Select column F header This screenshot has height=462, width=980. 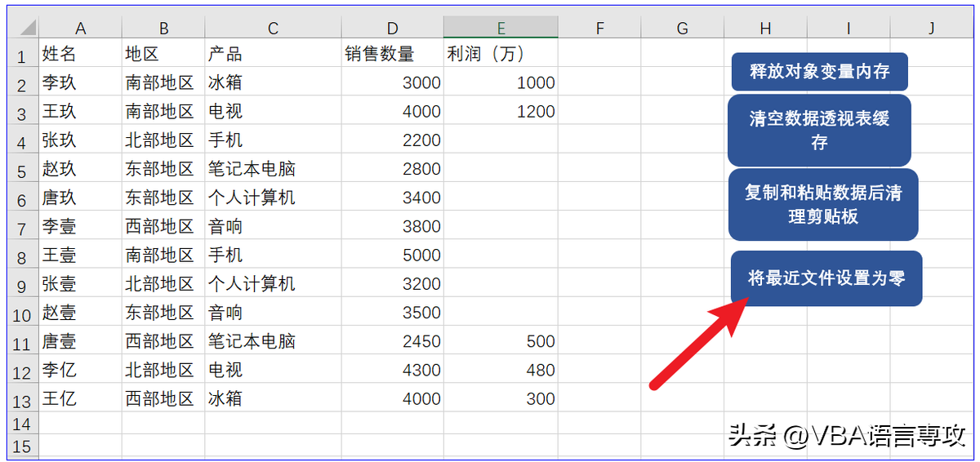coord(599,29)
